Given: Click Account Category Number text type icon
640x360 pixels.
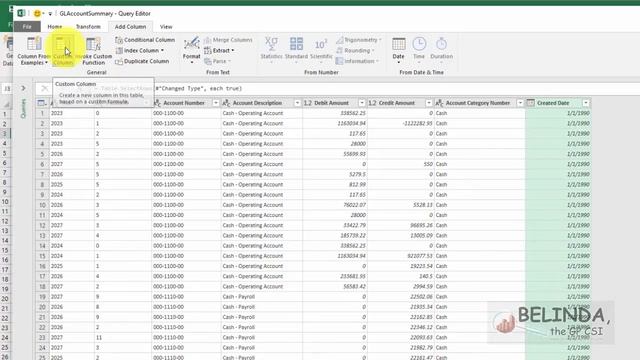Looking at the screenshot, I should point(439,103).
